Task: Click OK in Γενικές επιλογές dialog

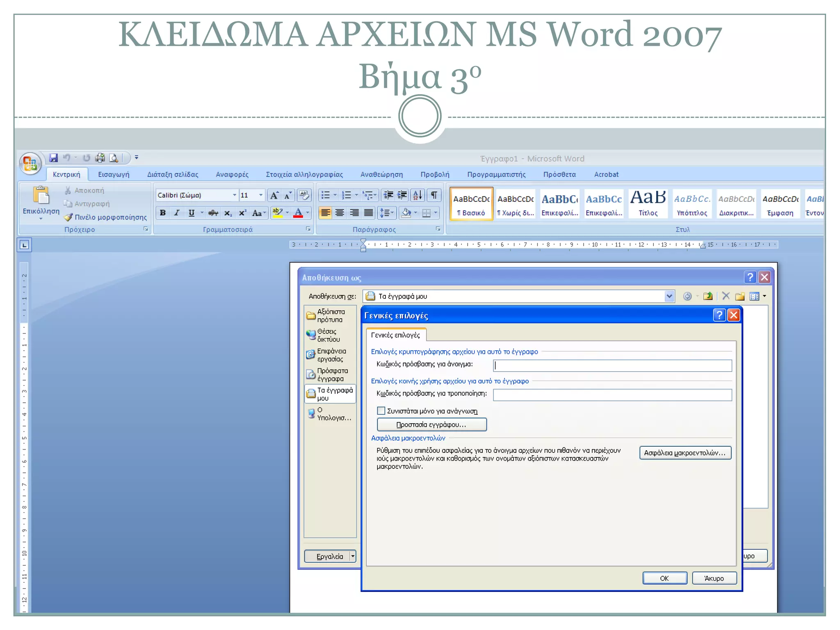Action: coord(664,578)
